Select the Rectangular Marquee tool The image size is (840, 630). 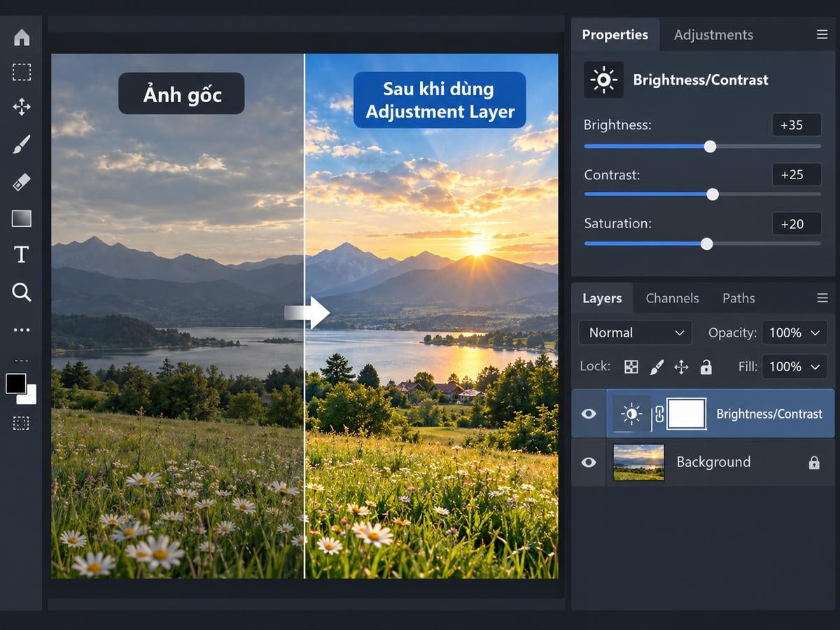click(22, 72)
